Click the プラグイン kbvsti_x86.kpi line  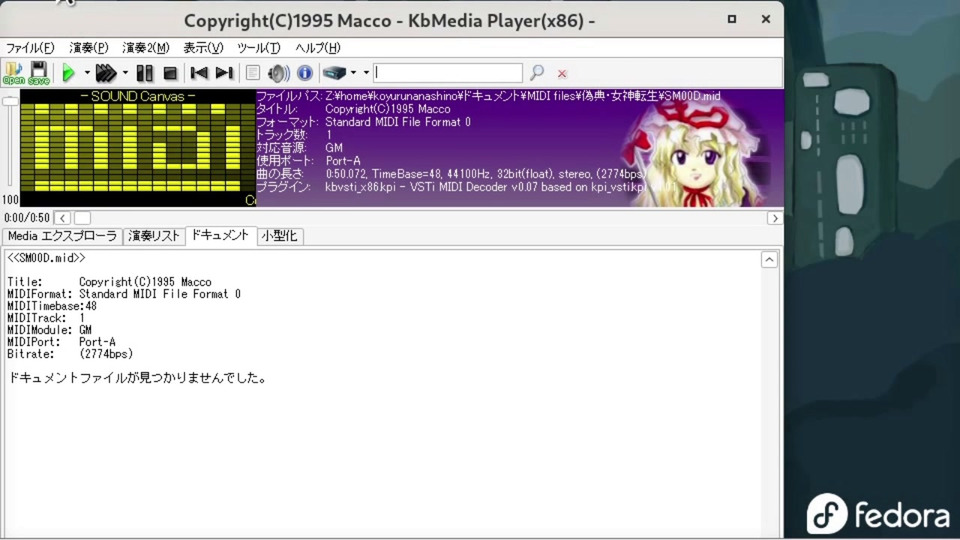coord(465,187)
